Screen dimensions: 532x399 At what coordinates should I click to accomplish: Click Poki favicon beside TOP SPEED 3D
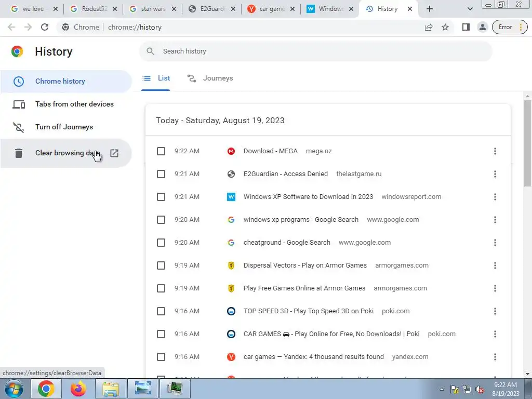(231, 311)
